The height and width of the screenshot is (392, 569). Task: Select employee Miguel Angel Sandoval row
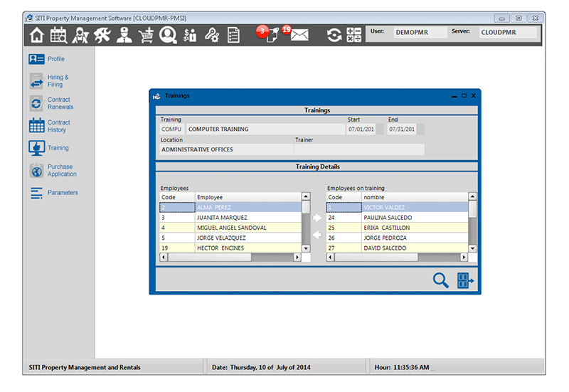(231, 228)
